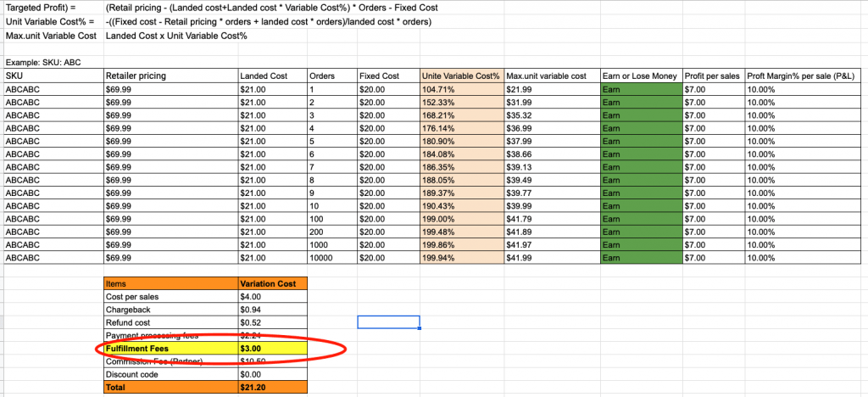Select the $31.99 cell
Screen dimensions: 868x397
[x=552, y=103]
